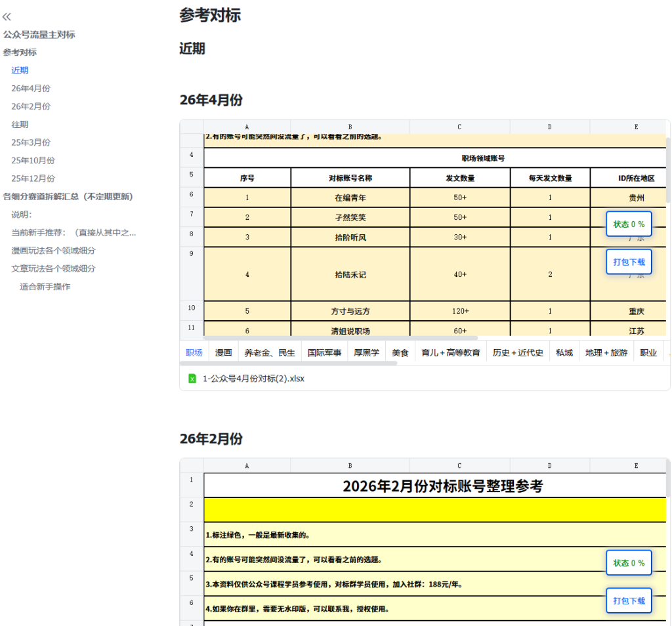This screenshot has width=672, height=626.
Task: Click the sheet tabs horizontal scrollbar
Action: (x=289, y=364)
